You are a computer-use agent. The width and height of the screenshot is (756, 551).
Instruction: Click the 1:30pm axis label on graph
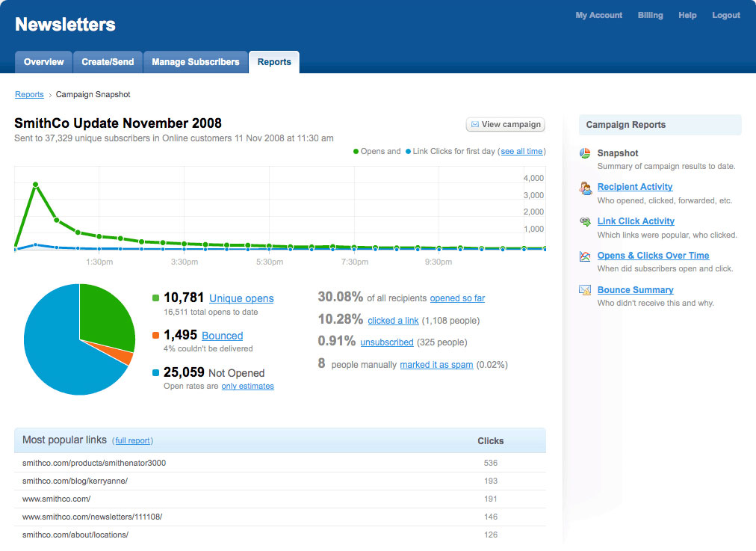point(99,262)
